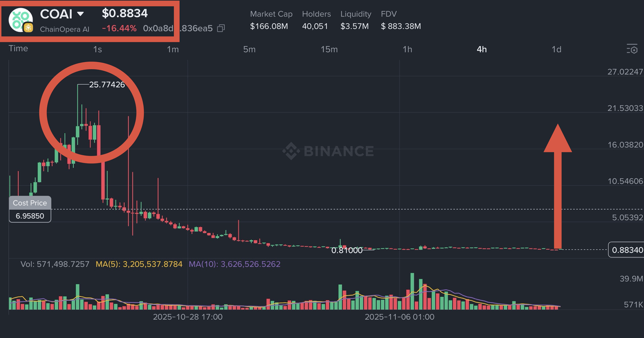Open chart indicator settings icon
The image size is (644, 338).
632,49
